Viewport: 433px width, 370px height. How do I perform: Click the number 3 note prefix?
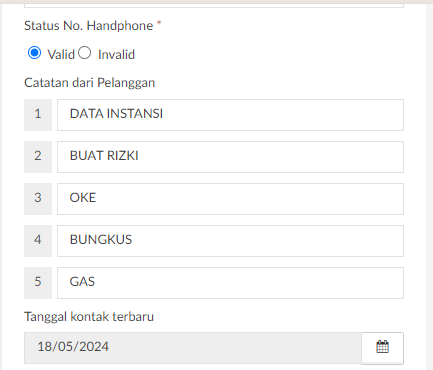click(x=38, y=199)
